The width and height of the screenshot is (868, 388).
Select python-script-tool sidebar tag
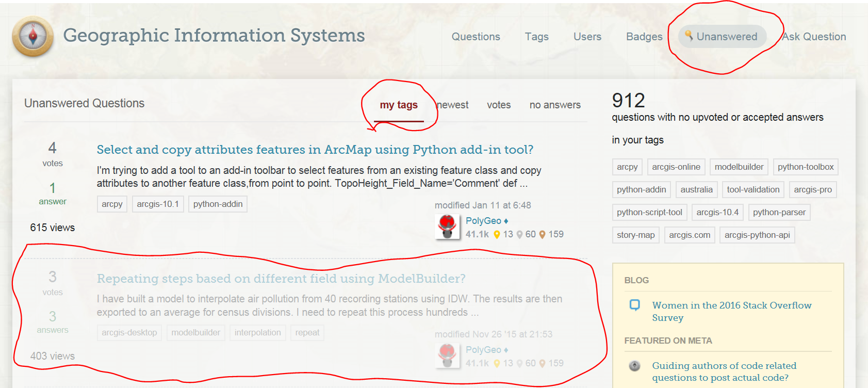(x=649, y=213)
